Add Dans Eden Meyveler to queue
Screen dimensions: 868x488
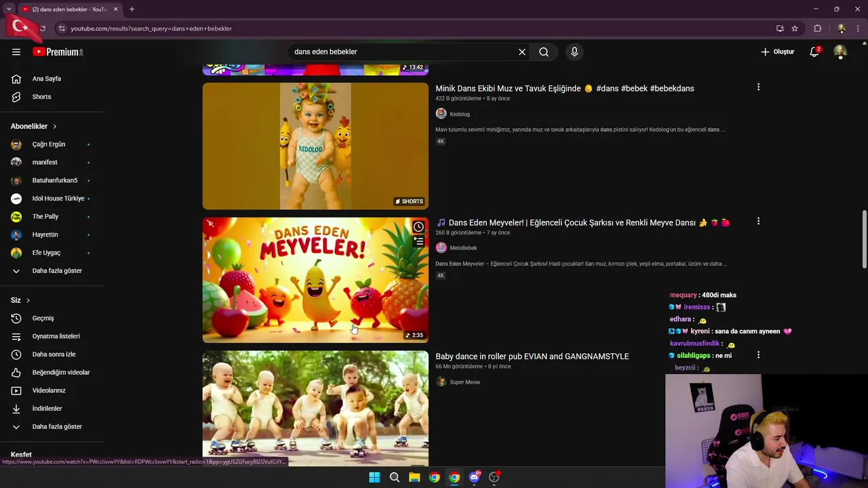tap(418, 241)
